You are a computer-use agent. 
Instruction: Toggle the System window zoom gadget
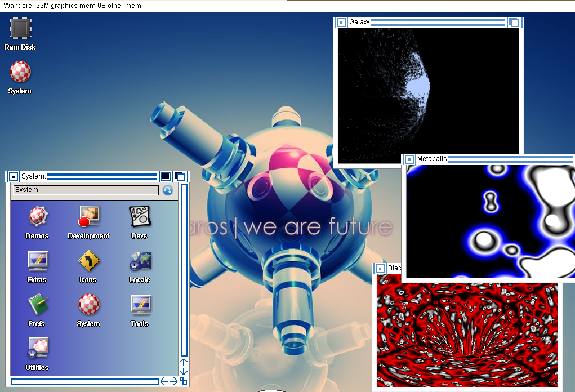tap(166, 176)
